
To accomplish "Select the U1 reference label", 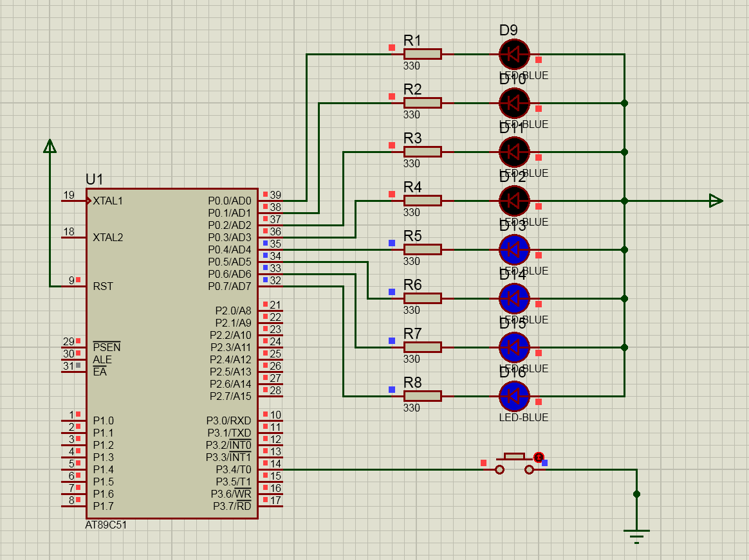I will pos(94,179).
